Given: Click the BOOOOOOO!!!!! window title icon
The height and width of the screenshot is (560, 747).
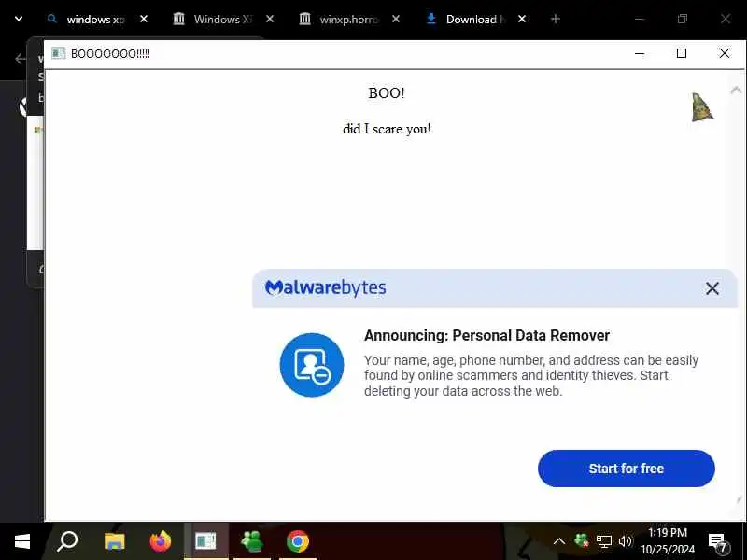Looking at the screenshot, I should (x=58, y=53).
